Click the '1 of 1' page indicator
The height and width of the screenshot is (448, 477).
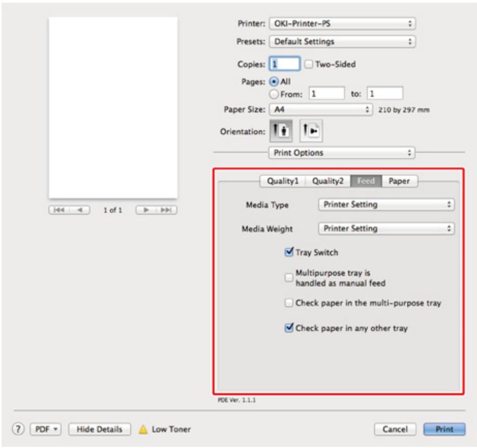(x=113, y=210)
